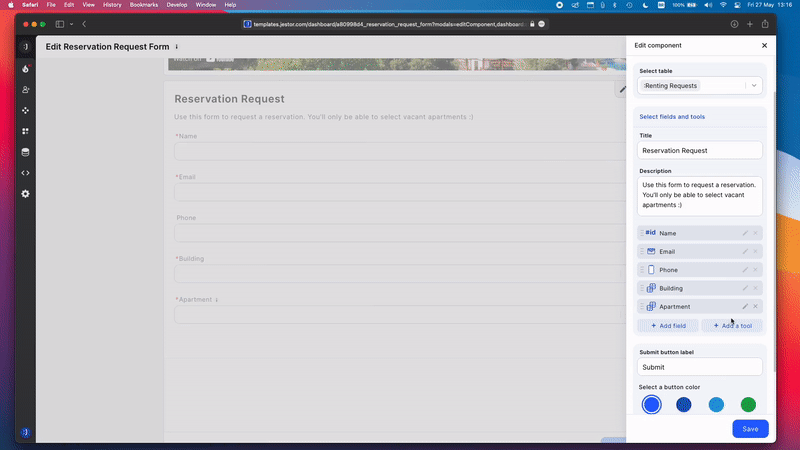Edit the Building field with pencil
Viewport: 800px width, 450px height.
[745, 288]
